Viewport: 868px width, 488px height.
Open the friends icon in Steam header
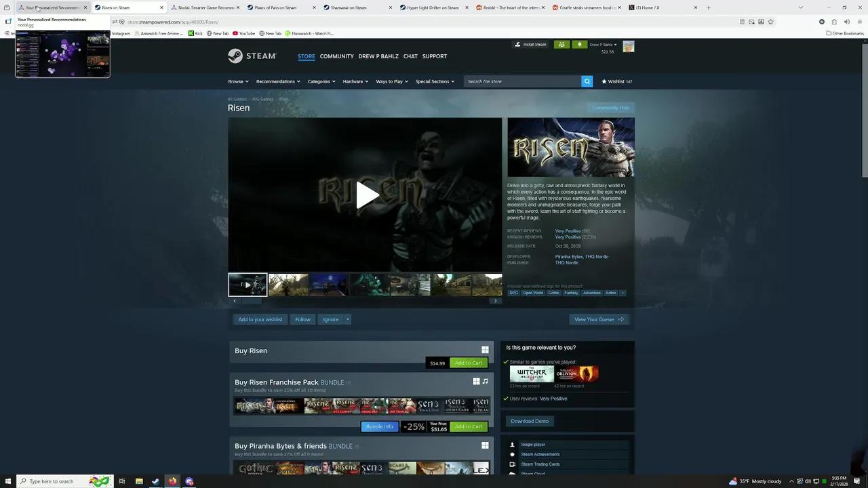click(x=561, y=45)
